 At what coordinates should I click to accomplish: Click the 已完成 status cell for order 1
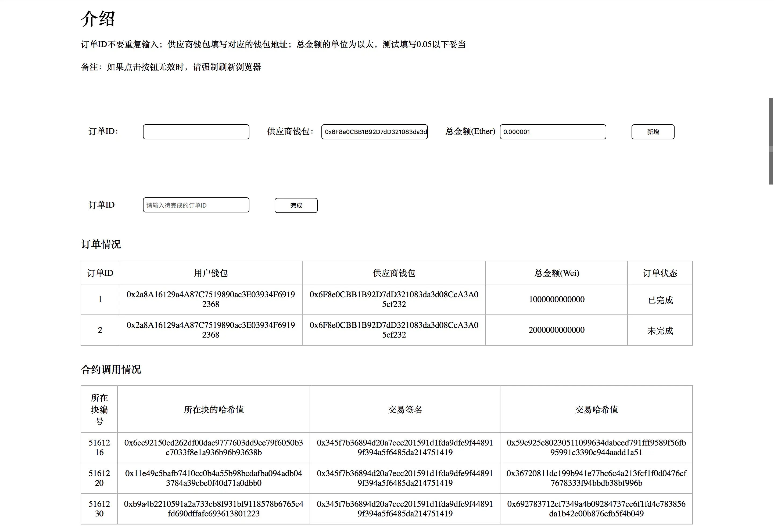click(660, 300)
